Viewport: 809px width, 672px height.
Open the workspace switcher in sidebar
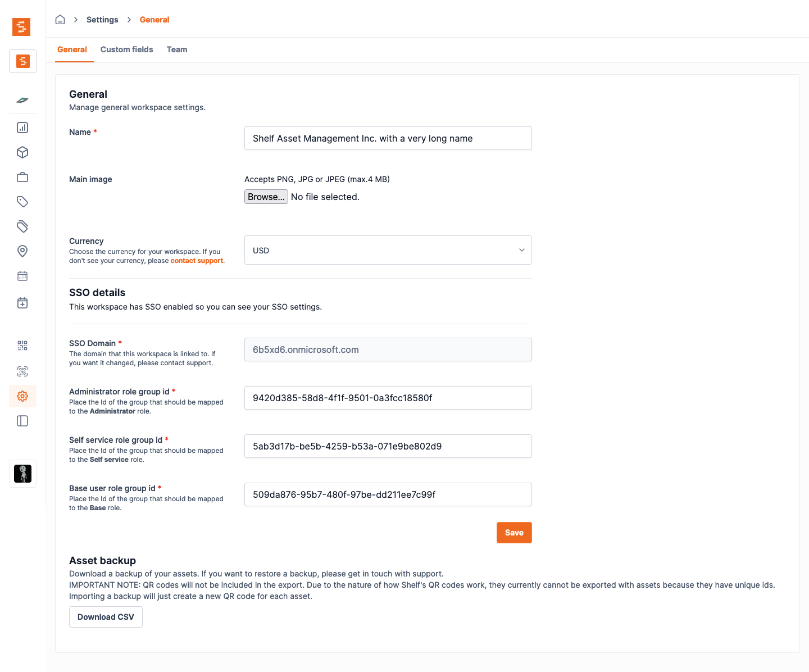(x=22, y=61)
